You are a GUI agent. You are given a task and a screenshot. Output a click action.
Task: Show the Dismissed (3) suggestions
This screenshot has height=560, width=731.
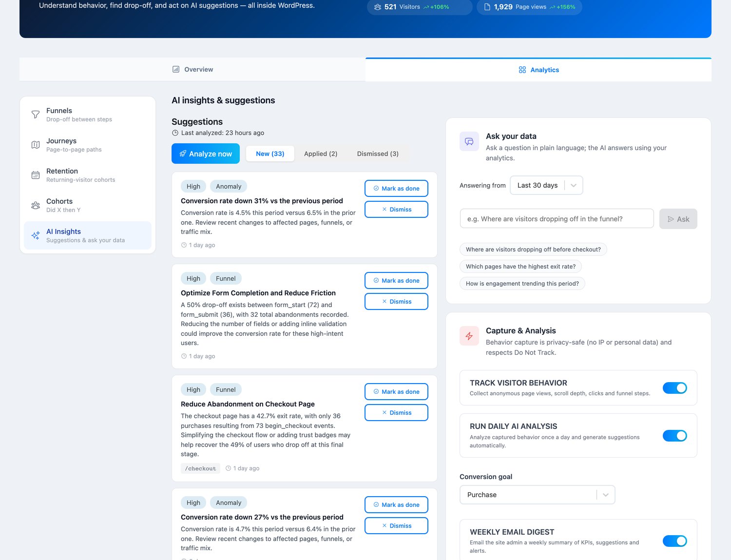click(378, 154)
